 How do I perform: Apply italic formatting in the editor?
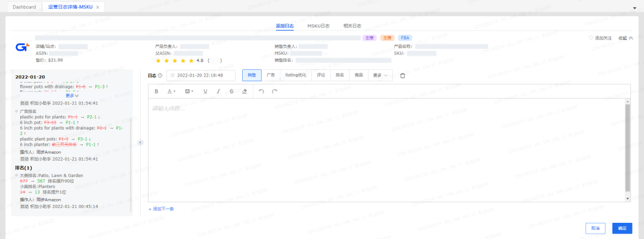218,91
